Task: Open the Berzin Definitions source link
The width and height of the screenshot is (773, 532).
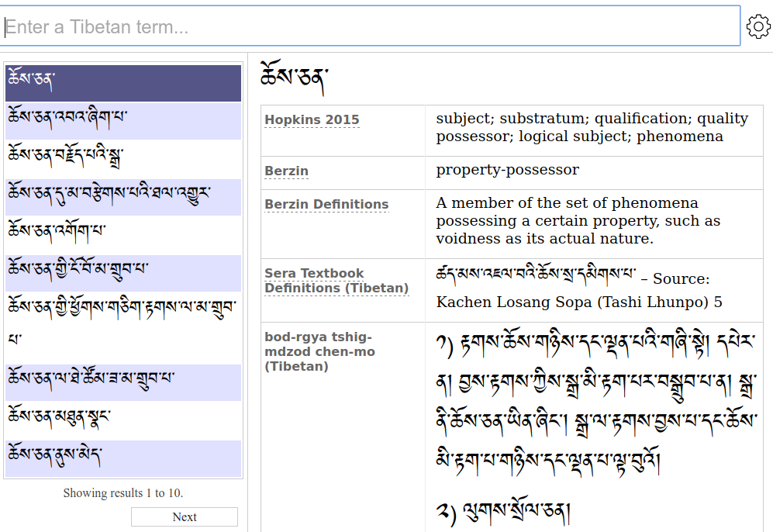Action: coord(326,204)
